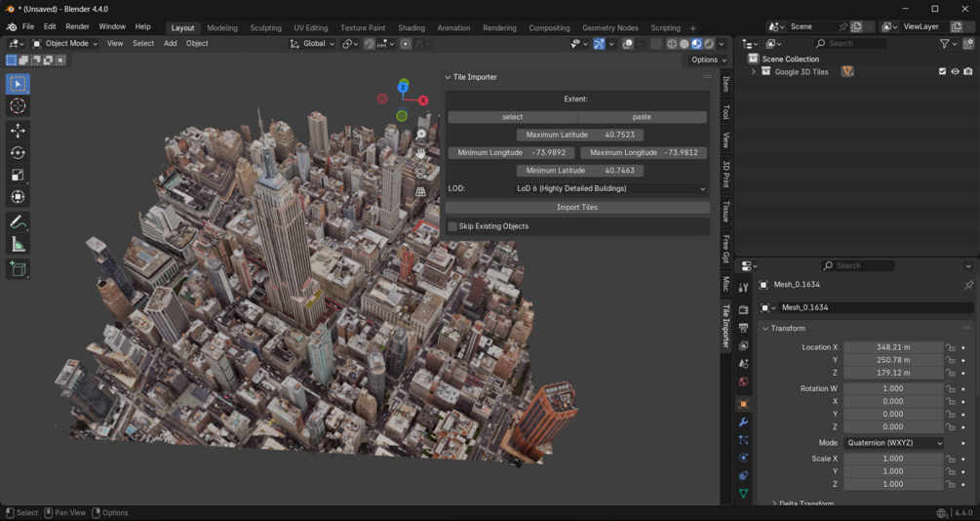Click the Import Tiles button
Screen dimensions: 980x521
[577, 207]
